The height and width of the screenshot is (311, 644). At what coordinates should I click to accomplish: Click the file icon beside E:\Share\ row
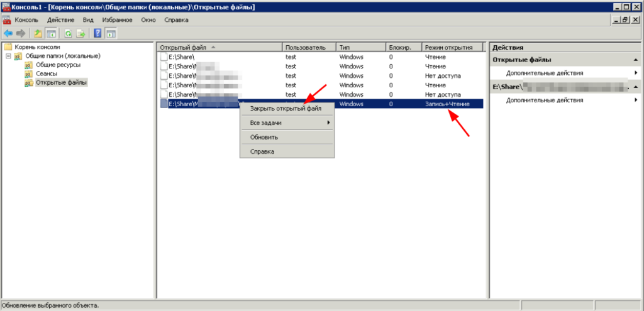[x=164, y=57]
